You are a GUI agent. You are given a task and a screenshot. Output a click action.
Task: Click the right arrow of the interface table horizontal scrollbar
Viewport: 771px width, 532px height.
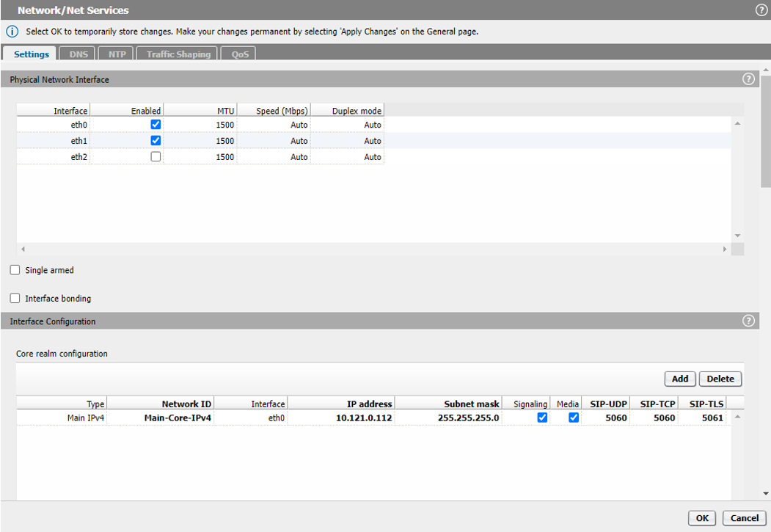(725, 249)
